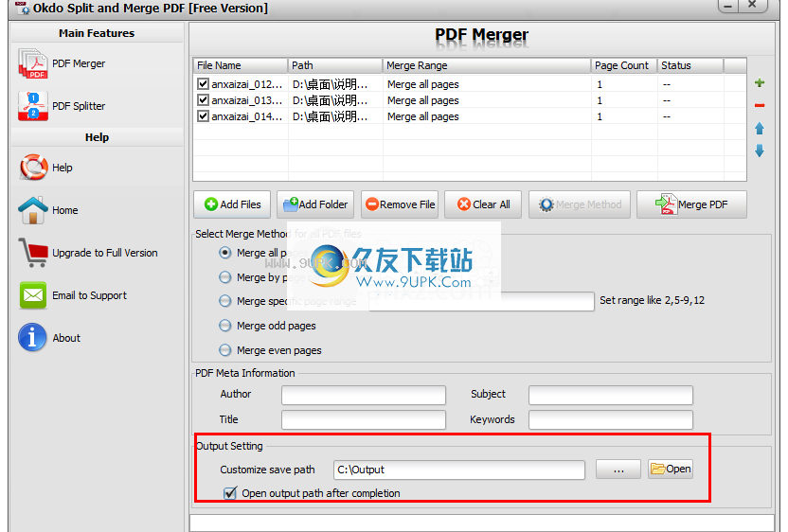Viewport: 788px width, 532px height.
Task: Click the app icon in title bar
Action: tap(22, 8)
